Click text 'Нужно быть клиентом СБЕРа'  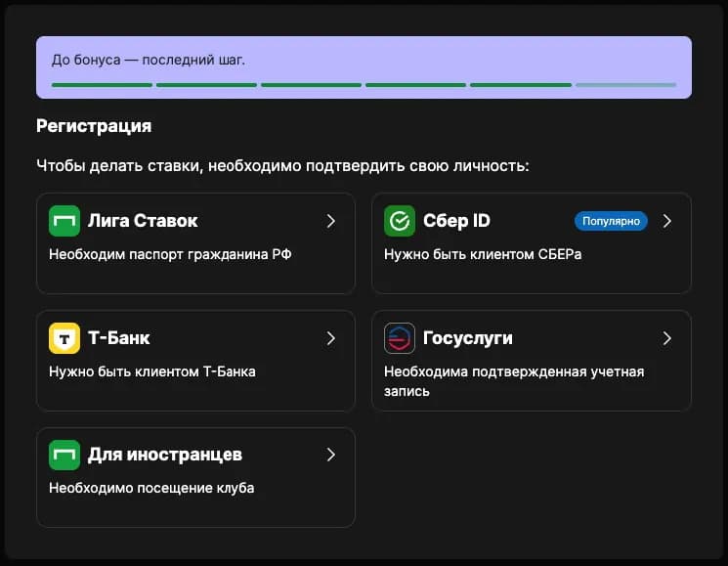[x=483, y=254]
